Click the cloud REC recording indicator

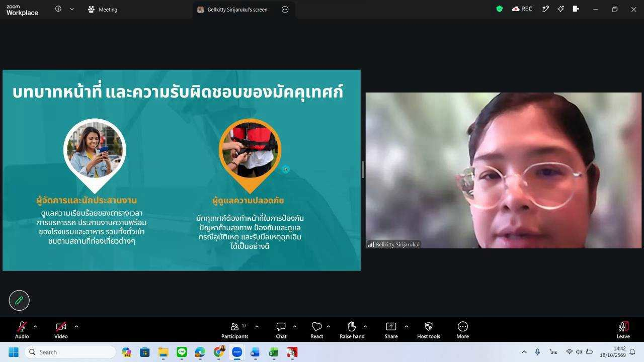(x=522, y=9)
